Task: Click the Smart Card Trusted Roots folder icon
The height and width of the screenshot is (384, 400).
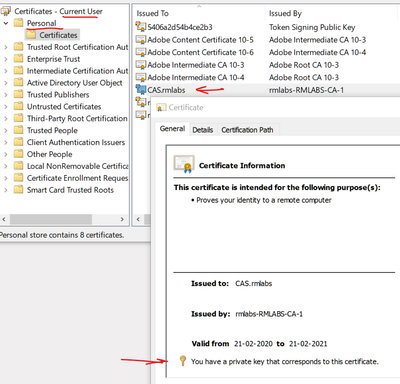Action: point(19,190)
